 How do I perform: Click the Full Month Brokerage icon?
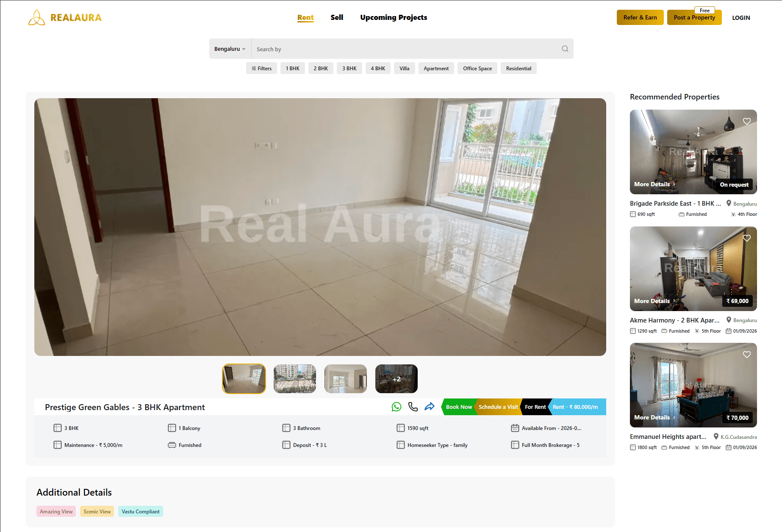pos(515,445)
